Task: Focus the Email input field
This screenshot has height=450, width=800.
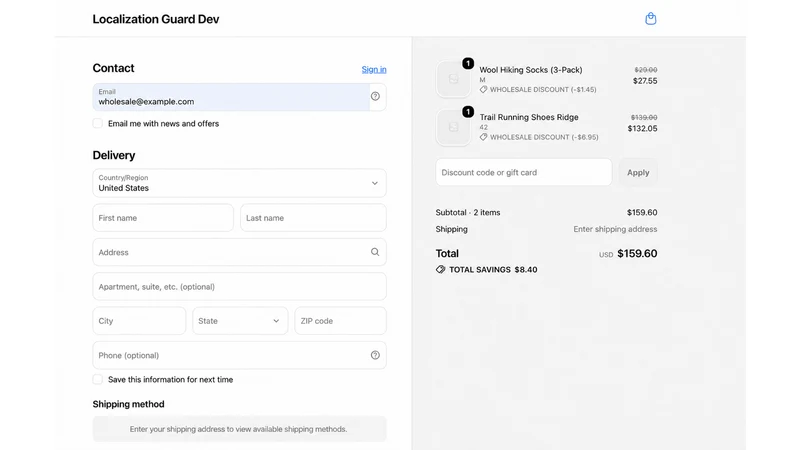Action: point(231,97)
